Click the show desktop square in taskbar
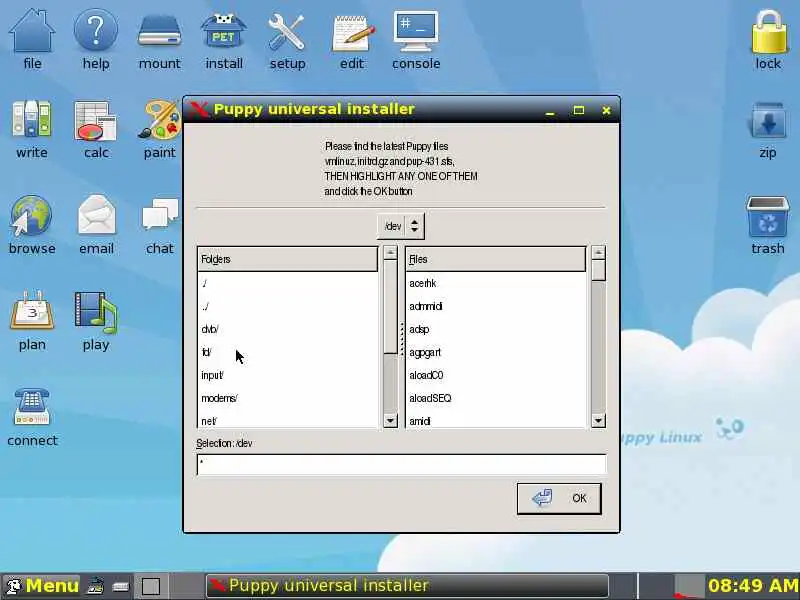800x600 pixels. pyautogui.click(x=151, y=586)
